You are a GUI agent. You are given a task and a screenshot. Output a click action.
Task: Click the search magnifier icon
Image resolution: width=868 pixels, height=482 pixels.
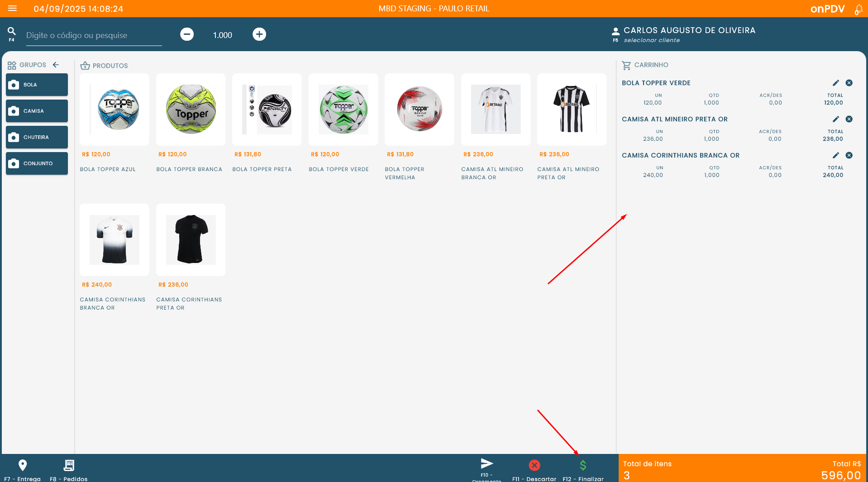12,31
